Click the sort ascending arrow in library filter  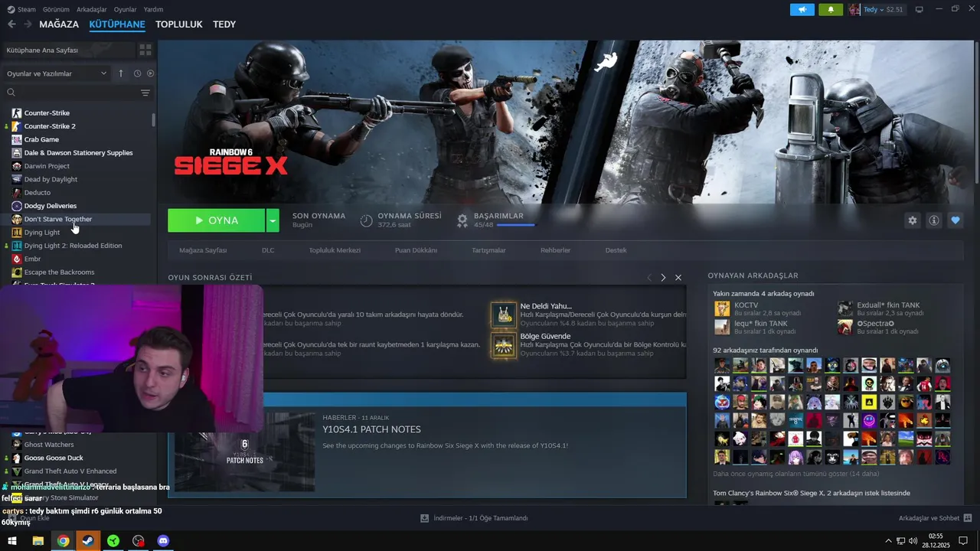pos(120,73)
